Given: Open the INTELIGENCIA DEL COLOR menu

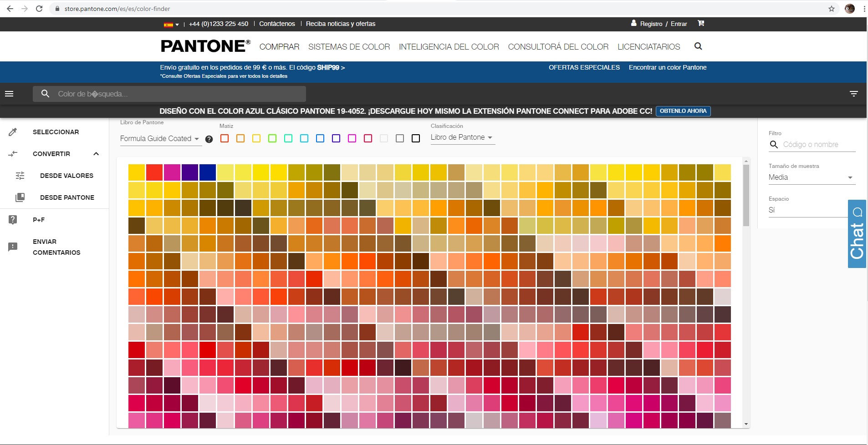Looking at the screenshot, I should click(x=449, y=46).
